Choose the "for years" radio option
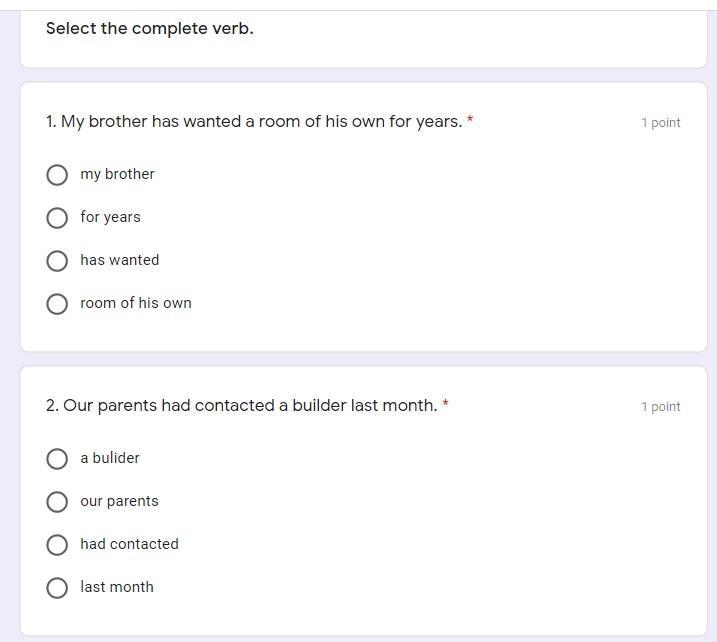The image size is (717, 642). click(57, 218)
